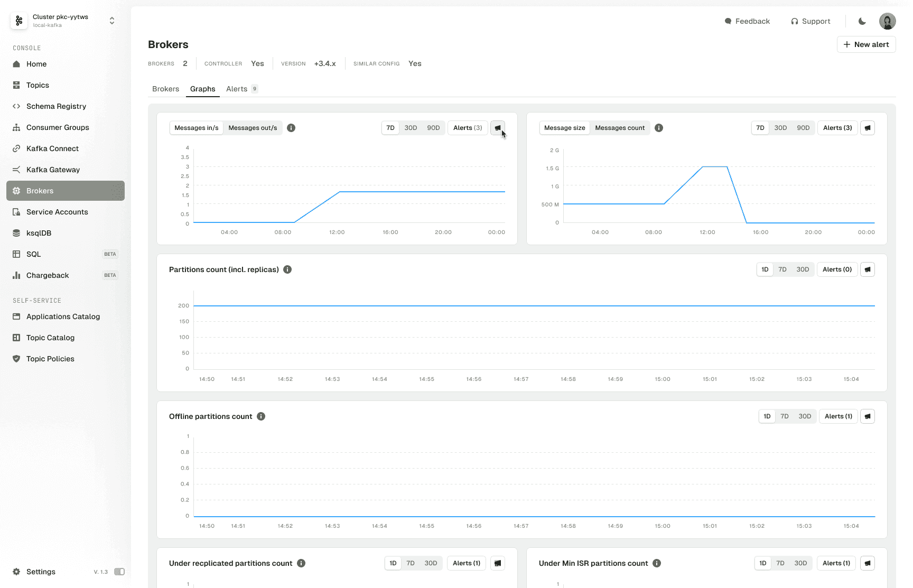
Task: Open the Kafka Connect section
Action: point(52,148)
